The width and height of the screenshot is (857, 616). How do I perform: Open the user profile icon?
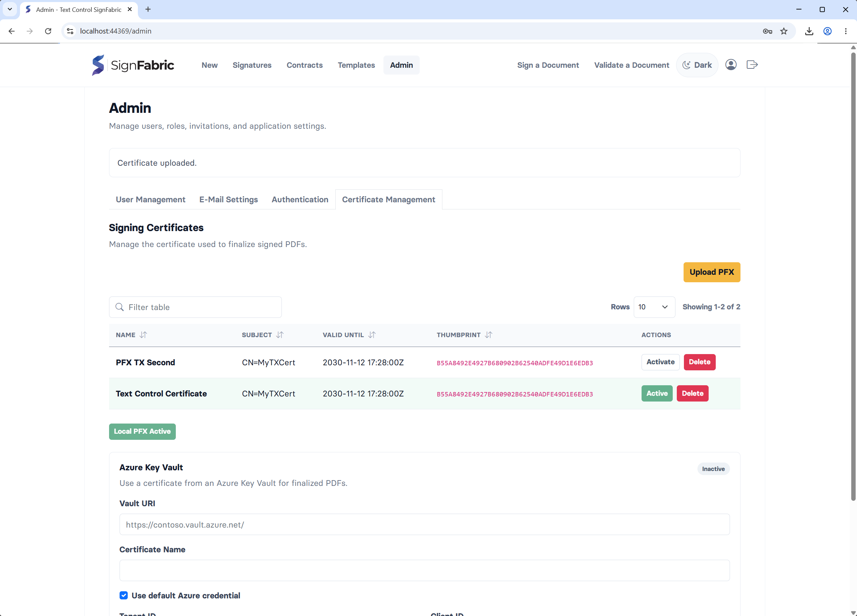pyautogui.click(x=731, y=65)
